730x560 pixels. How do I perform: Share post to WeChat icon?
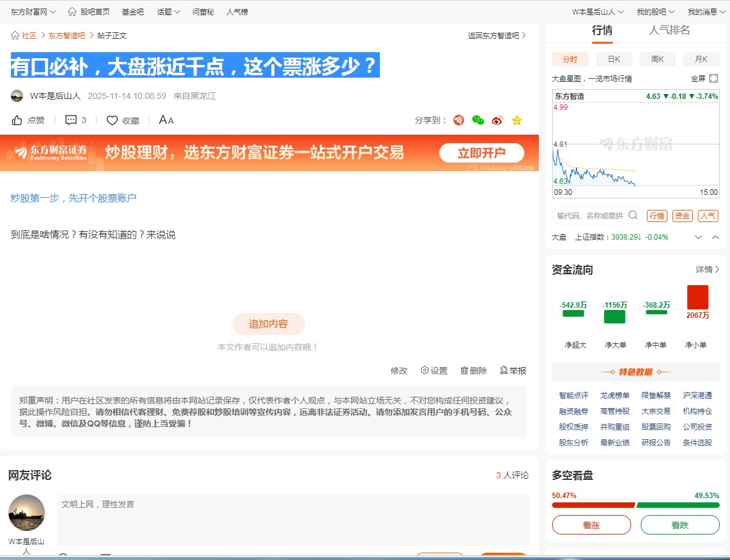pyautogui.click(x=478, y=120)
